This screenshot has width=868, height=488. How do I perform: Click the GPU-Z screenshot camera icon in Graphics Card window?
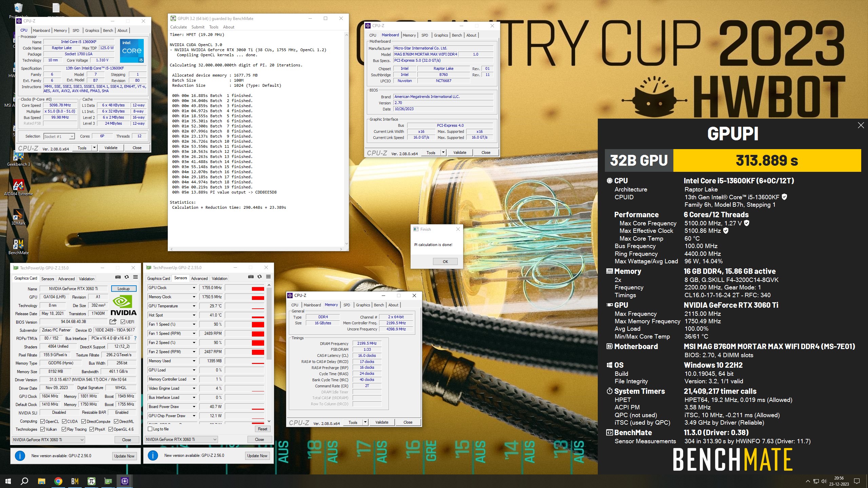click(x=118, y=277)
